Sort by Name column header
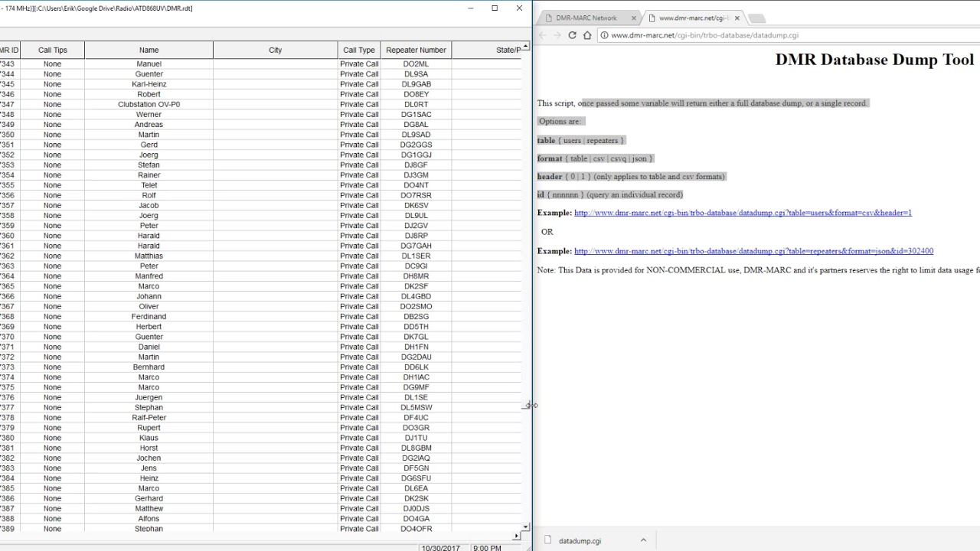The width and height of the screenshot is (980, 551). point(149,50)
